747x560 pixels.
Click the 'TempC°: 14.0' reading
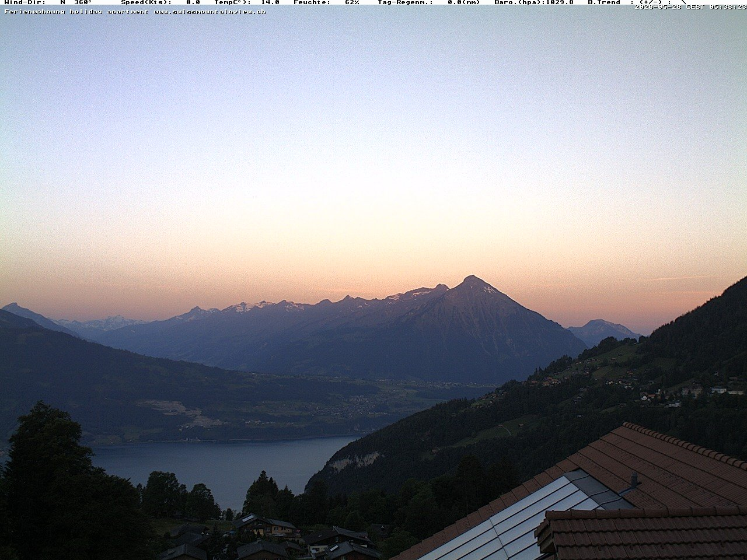[247, 2]
